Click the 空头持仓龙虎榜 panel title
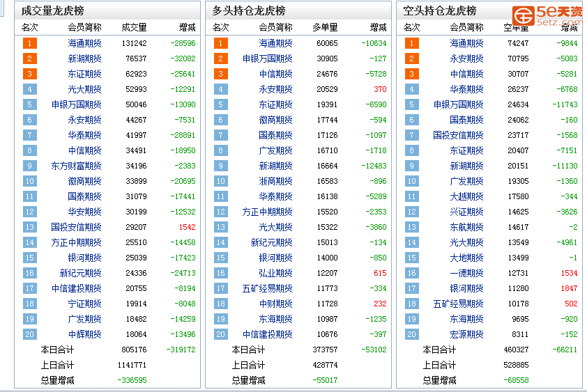587x392 pixels. (x=440, y=11)
